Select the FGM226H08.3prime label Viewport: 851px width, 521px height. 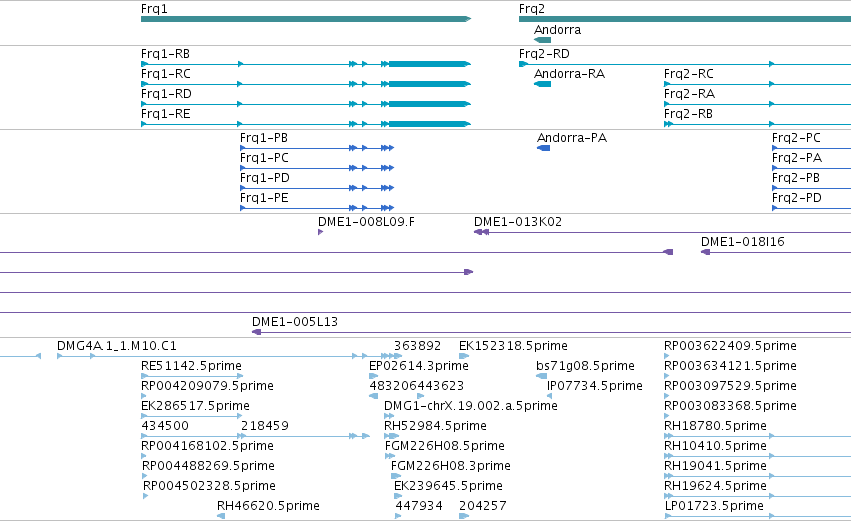(x=451, y=466)
